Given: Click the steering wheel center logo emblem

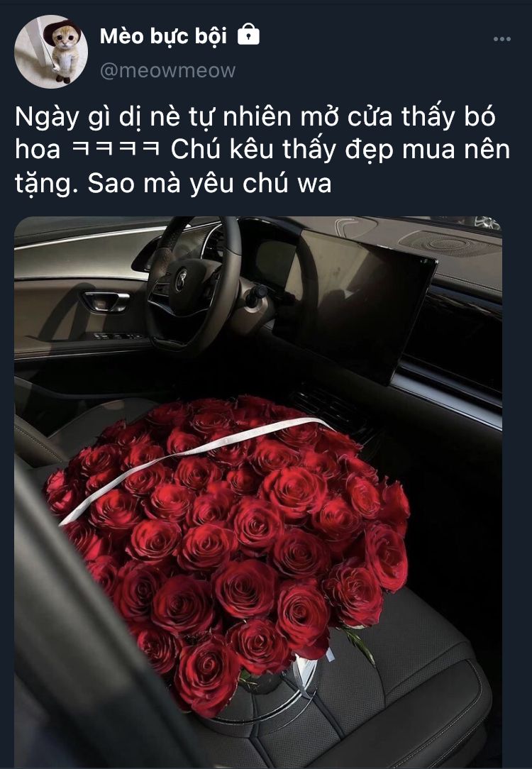Looking at the screenshot, I should click(x=182, y=279).
